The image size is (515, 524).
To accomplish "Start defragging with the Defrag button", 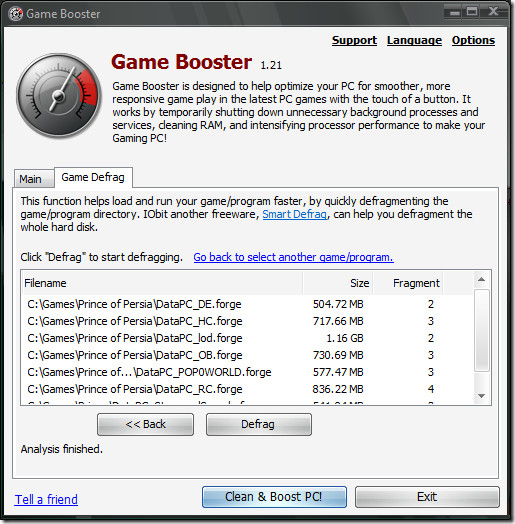I will (259, 424).
